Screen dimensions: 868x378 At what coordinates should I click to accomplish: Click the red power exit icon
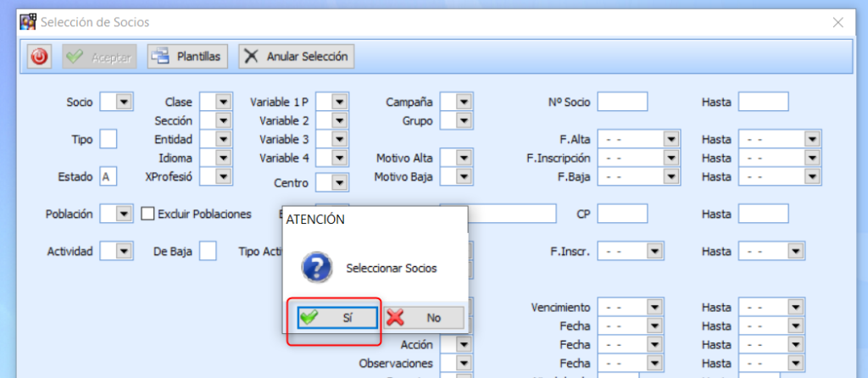click(x=41, y=57)
